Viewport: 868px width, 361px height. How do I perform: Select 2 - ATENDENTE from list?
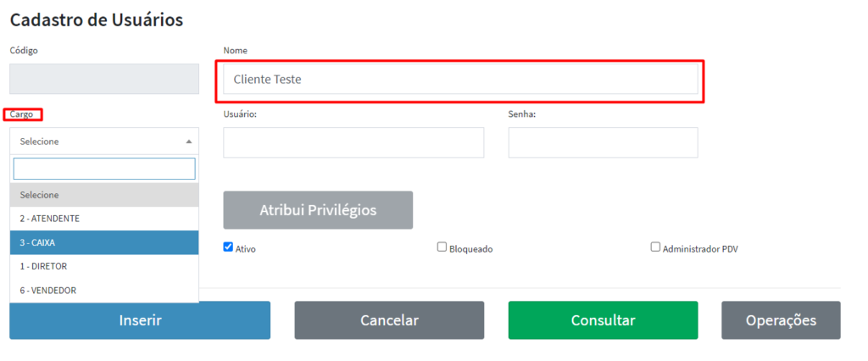tap(104, 219)
